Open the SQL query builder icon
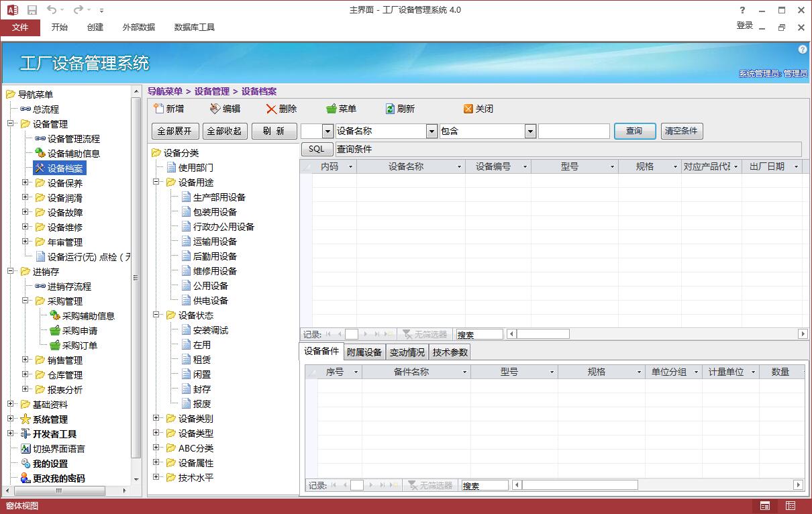The image size is (812, 514). [317, 148]
